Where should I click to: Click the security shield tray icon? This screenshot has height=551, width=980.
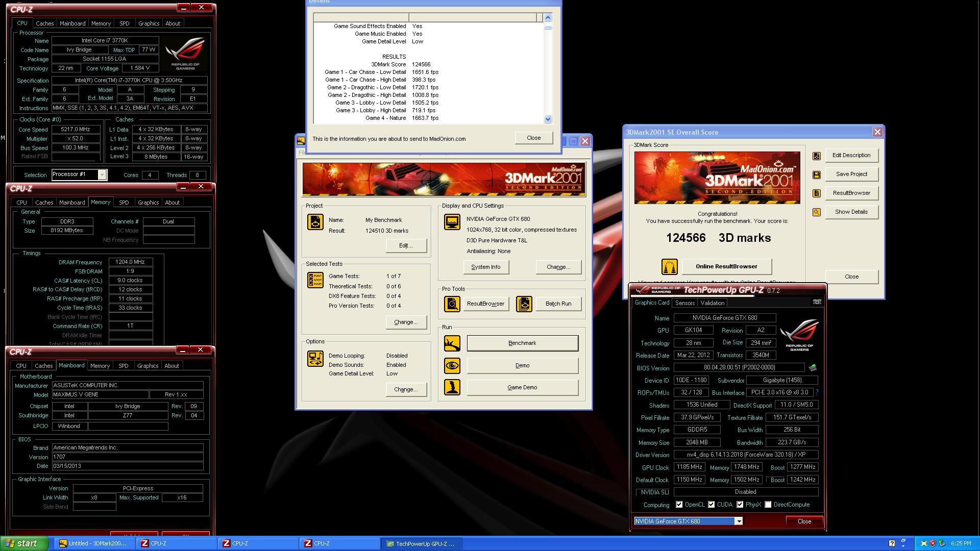(x=933, y=544)
